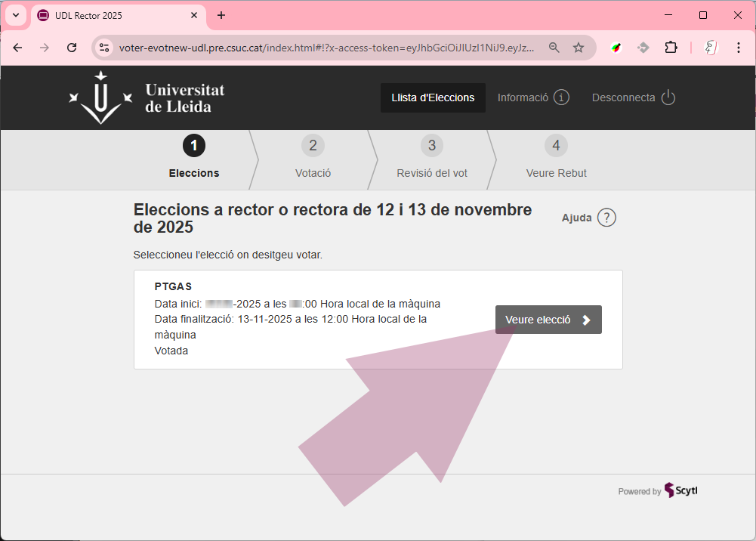Image resolution: width=756 pixels, height=541 pixels.
Task: Reload the page
Action: (72, 48)
